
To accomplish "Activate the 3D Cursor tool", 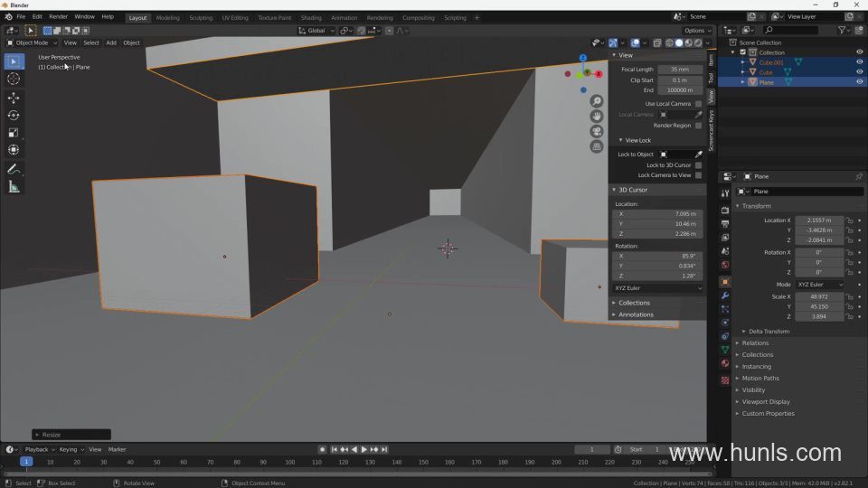I will coord(14,80).
